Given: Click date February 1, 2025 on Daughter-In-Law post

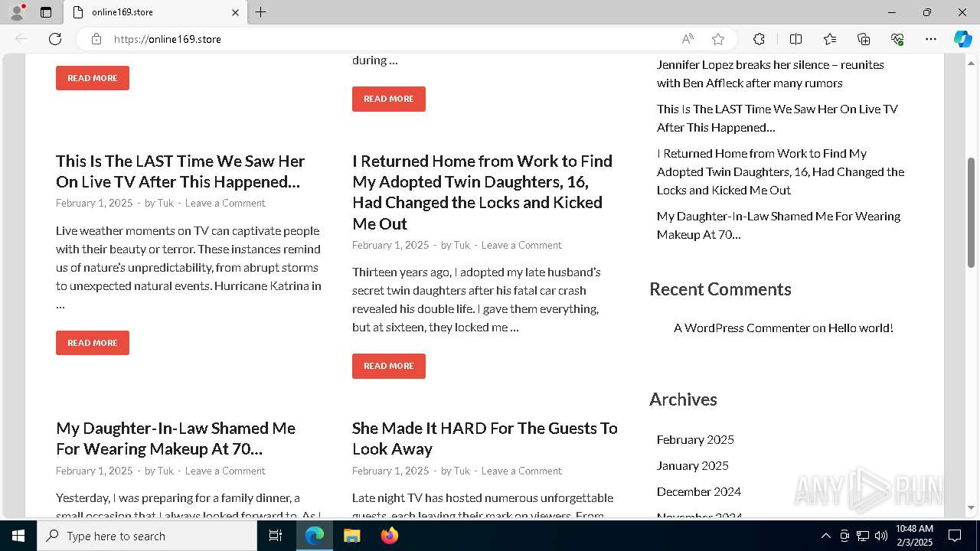Looking at the screenshot, I should click(94, 471).
